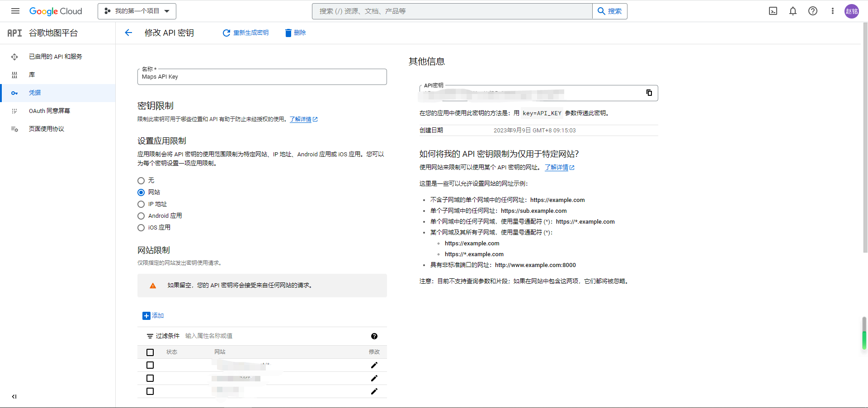The image size is (868, 408).
Task: Click the 删除 delete key button
Action: tap(295, 33)
